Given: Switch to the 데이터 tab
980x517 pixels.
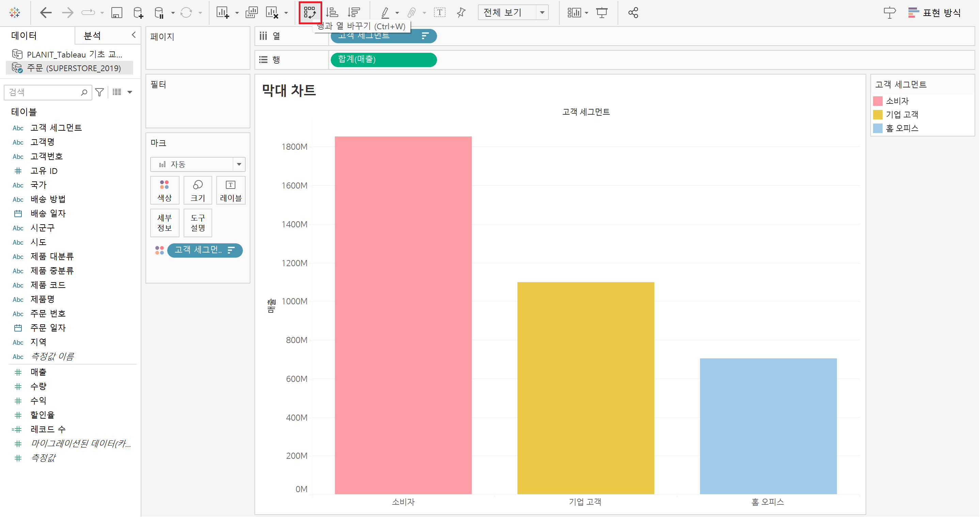Looking at the screenshot, I should [x=24, y=36].
